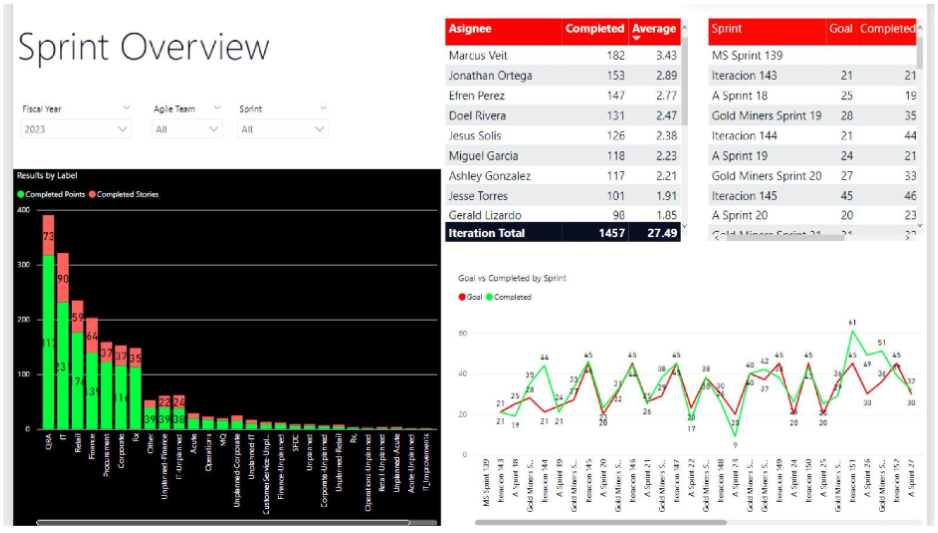This screenshot has width=938, height=533.
Task: Select the Marcus Veit row
Action: (562, 56)
